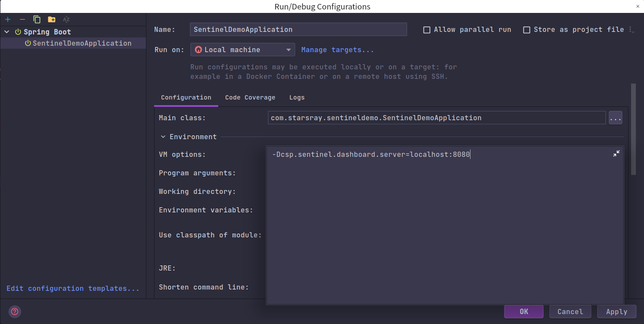Collapse the Spring Boot tree node
644x324 pixels.
coord(6,32)
